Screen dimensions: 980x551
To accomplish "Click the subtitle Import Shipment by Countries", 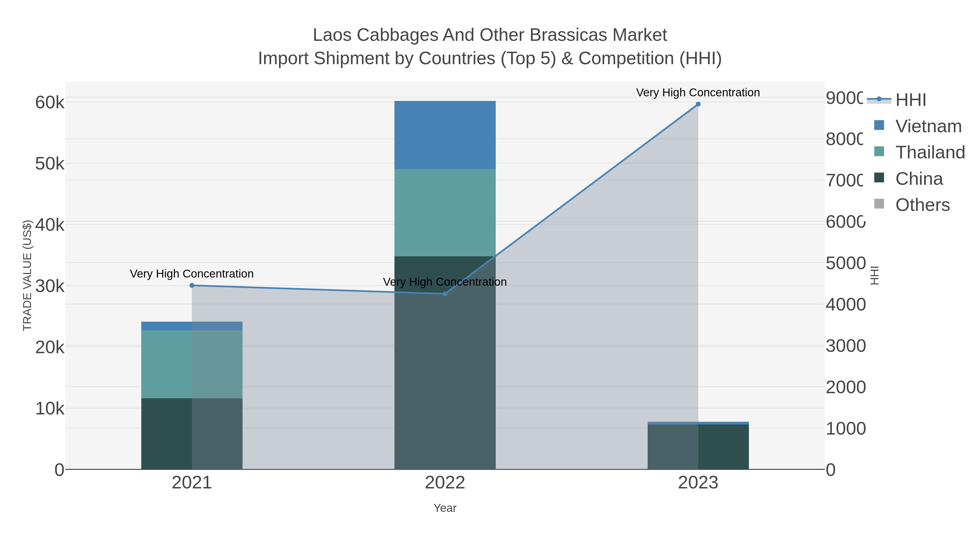I will point(490,59).
